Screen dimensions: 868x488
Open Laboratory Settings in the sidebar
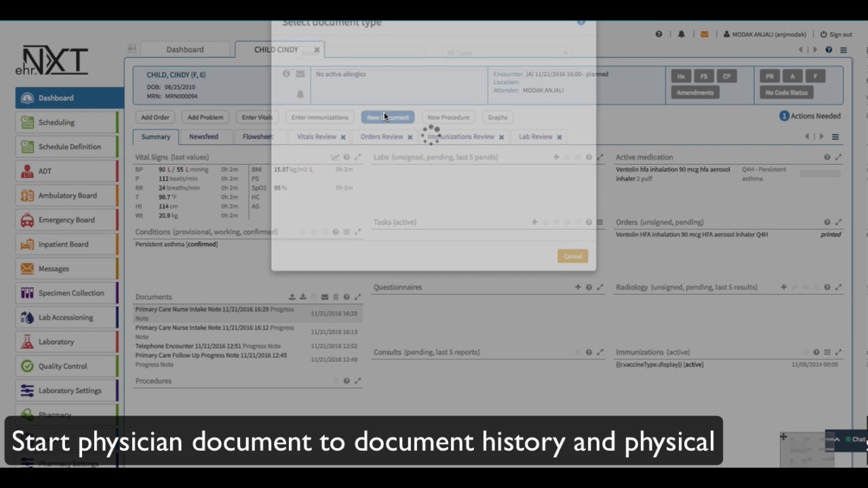(x=66, y=390)
